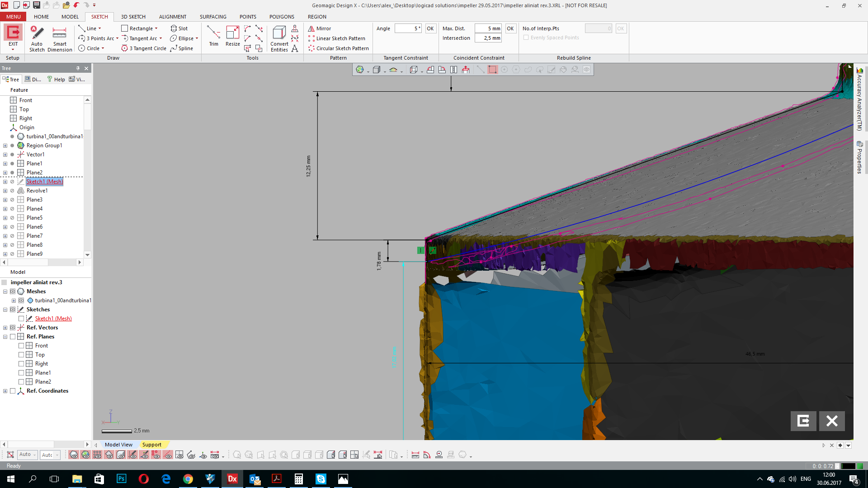Click Convert Entities icon
868x488 pixels.
click(279, 33)
